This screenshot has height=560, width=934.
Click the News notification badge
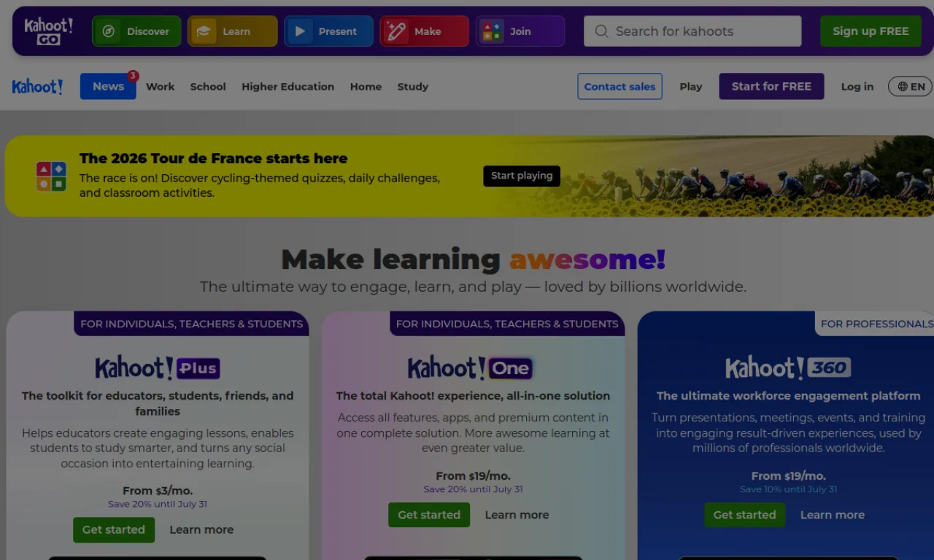pyautogui.click(x=133, y=76)
